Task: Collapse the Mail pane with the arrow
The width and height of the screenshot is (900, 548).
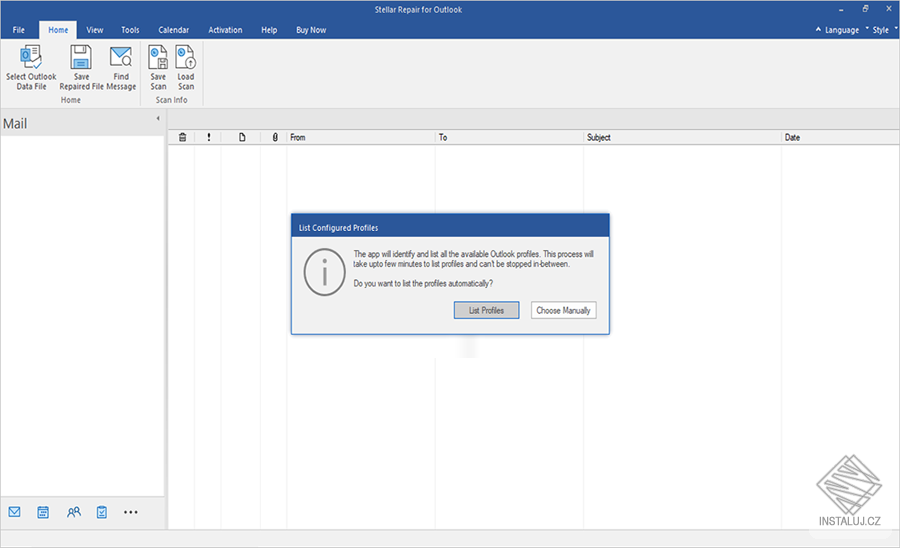Action: (x=158, y=119)
